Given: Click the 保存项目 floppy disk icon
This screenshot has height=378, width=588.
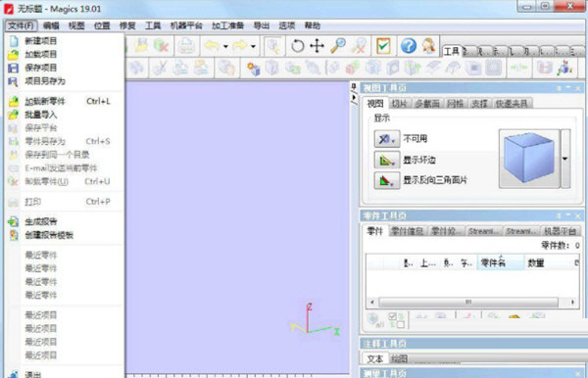Looking at the screenshot, I should [x=14, y=68].
